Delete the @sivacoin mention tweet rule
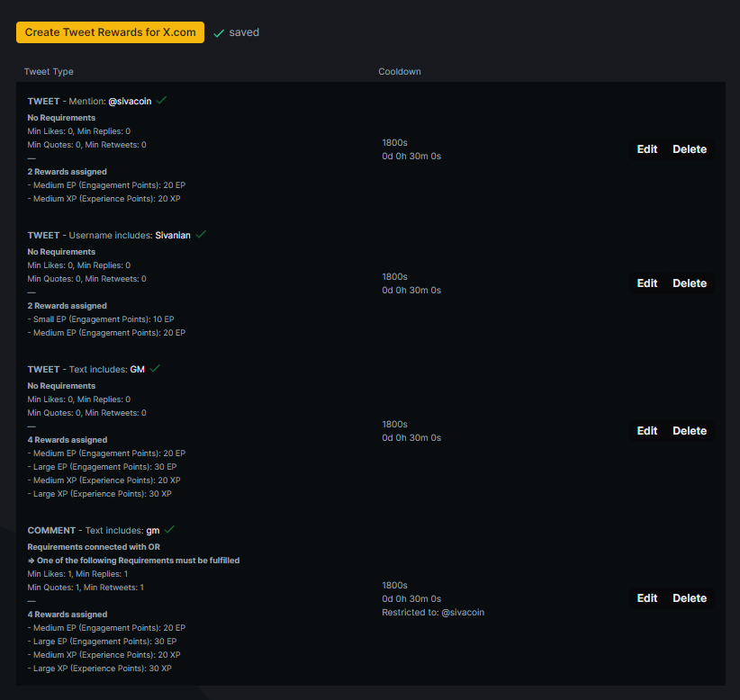The width and height of the screenshot is (740, 700). 690,149
